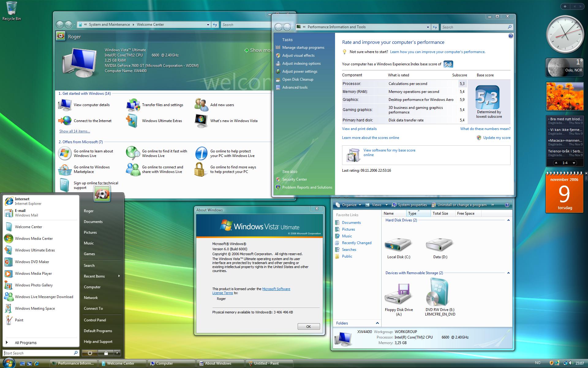The height and width of the screenshot is (368, 588).
Task: Select Local Disk (C:) drive
Action: [x=398, y=248]
